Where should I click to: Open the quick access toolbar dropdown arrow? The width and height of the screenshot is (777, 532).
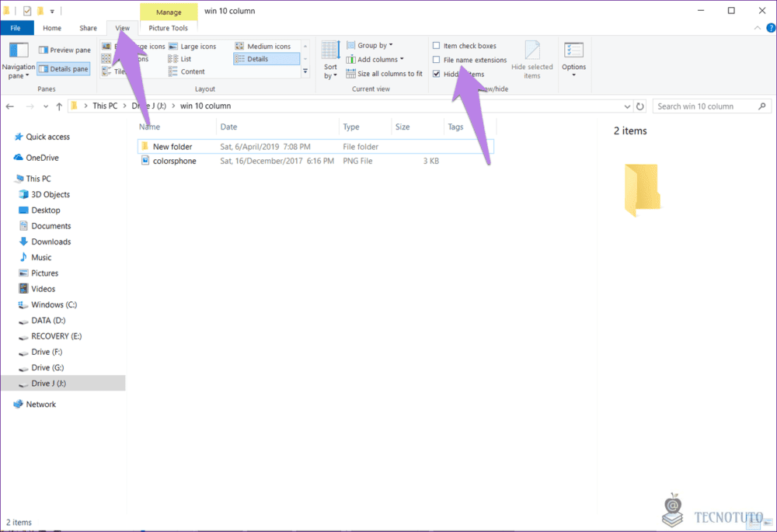click(x=52, y=11)
